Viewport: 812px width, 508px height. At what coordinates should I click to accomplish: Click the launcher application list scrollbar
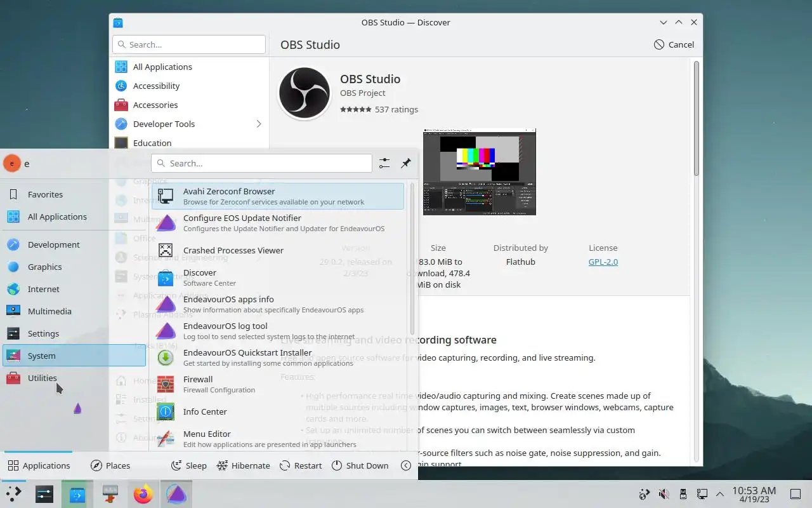click(x=412, y=259)
